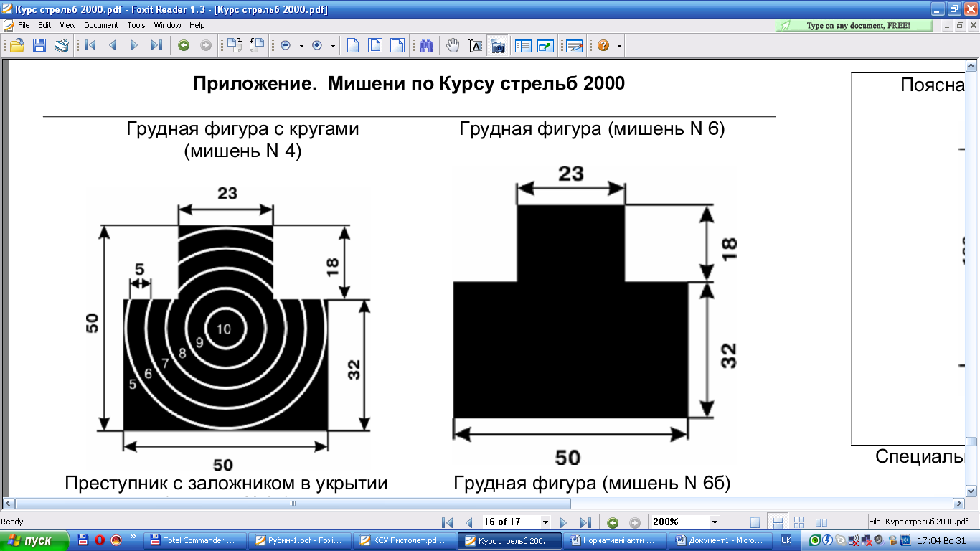Click the full screen view icon
The height and width of the screenshot is (551, 980).
tap(545, 45)
